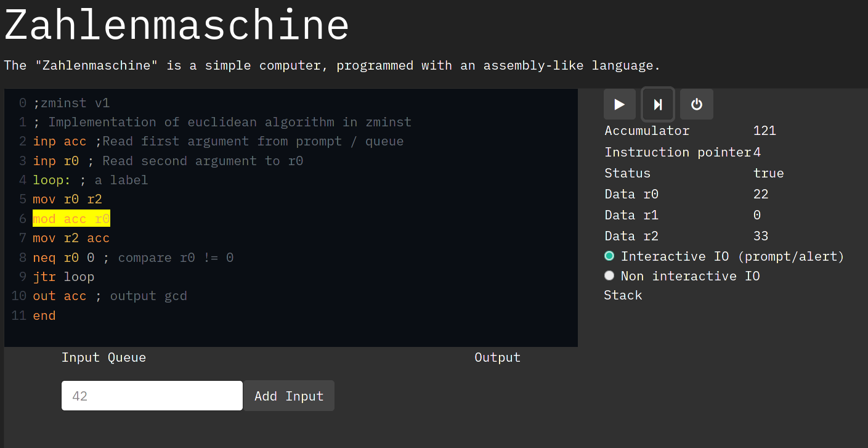Click the 'loop:' label line
This screenshot has height=448, width=868.
(52, 180)
